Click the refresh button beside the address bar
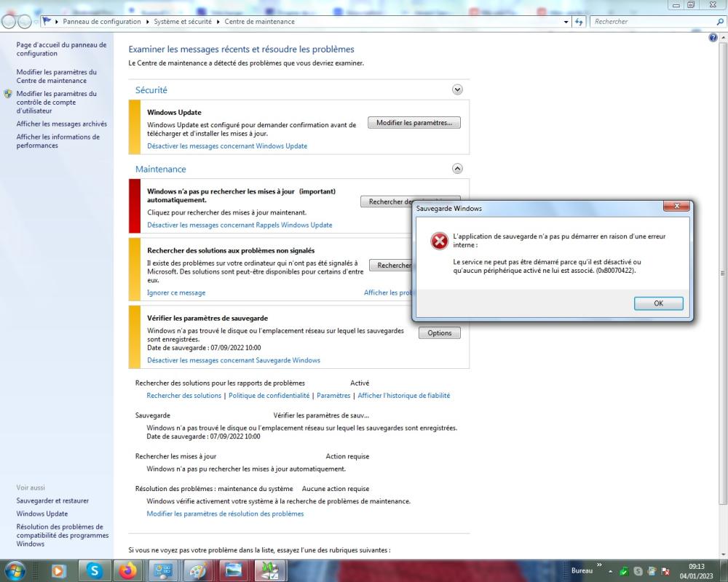 point(580,22)
